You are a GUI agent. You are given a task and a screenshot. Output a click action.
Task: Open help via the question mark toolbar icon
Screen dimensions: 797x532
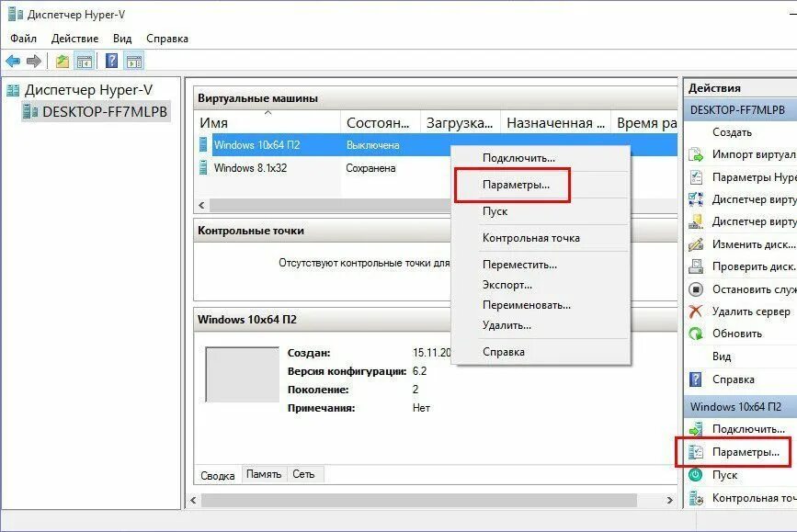coord(112,61)
